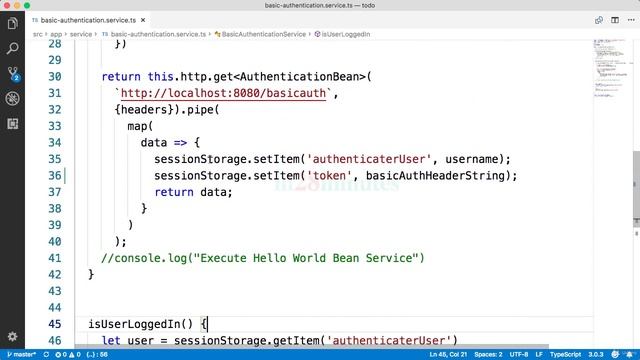640x360 pixels.
Task: Click line number 30 in gutter
Action: tap(55, 77)
